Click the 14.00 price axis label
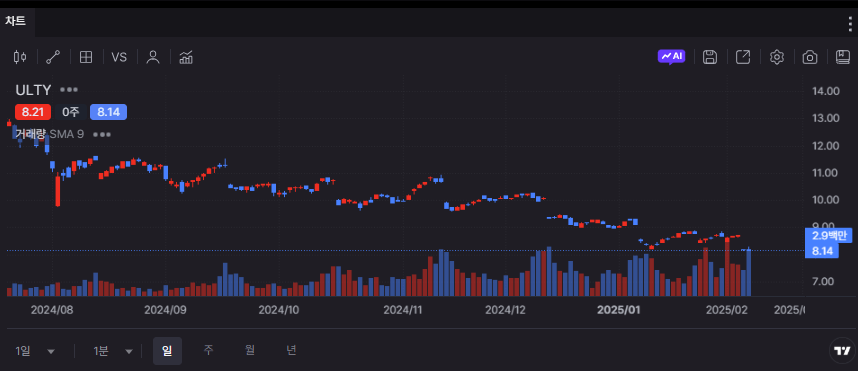 [826, 91]
